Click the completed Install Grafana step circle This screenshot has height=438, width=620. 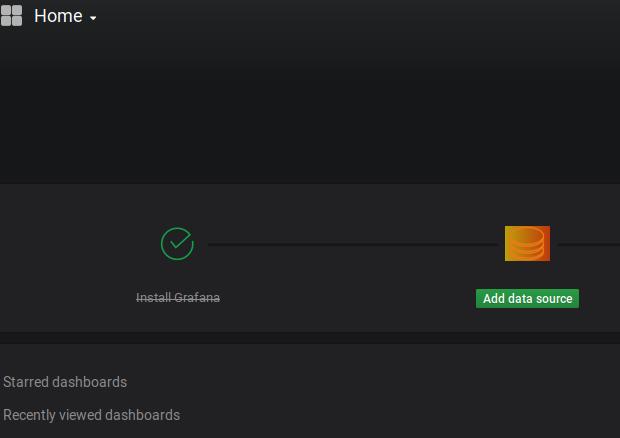point(177,243)
